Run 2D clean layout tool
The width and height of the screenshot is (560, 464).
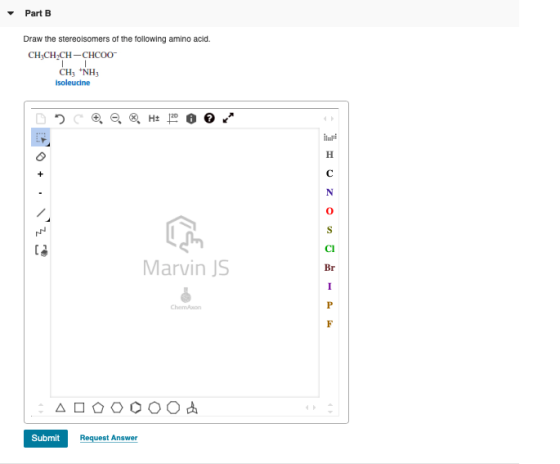point(172,118)
